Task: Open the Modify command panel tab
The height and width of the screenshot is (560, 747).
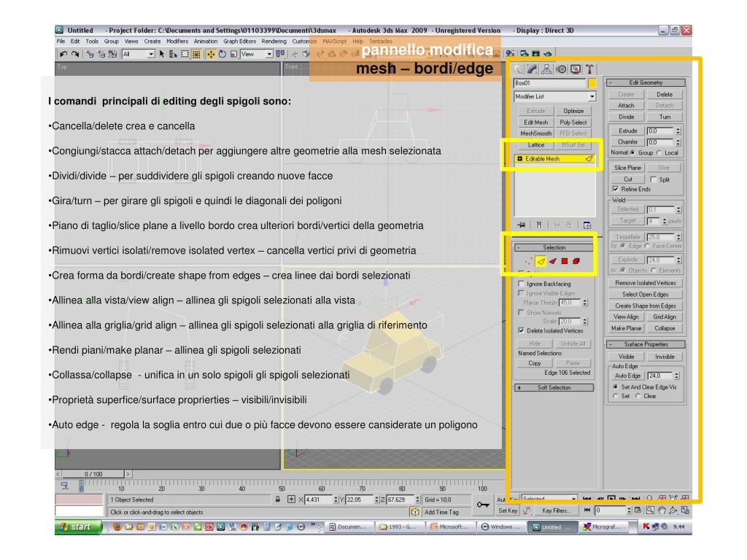Action: [533, 69]
